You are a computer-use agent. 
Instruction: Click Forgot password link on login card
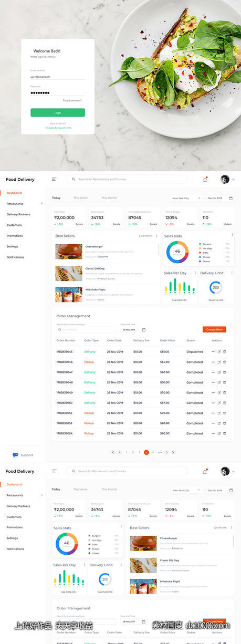coord(72,100)
